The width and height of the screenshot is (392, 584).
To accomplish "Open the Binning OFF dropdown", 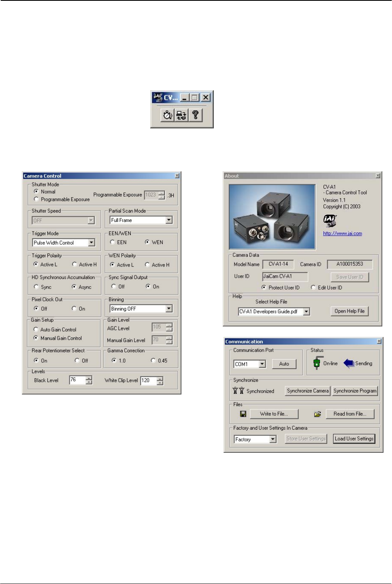I will click(x=169, y=309).
